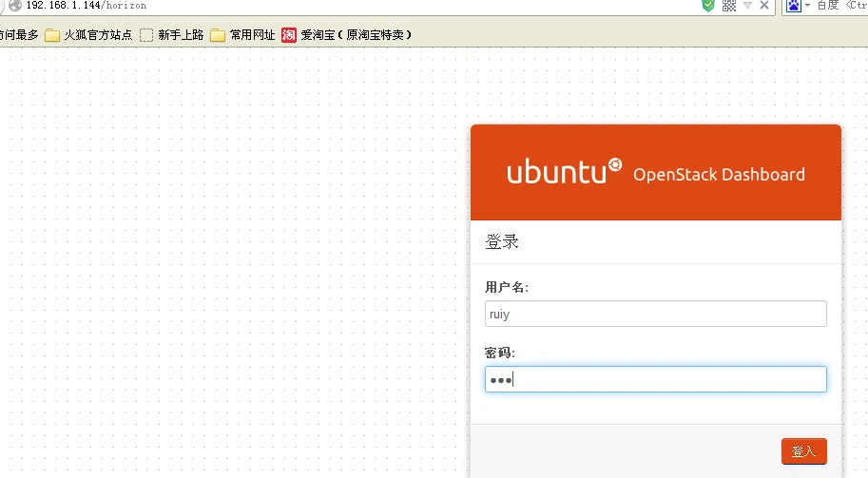
Task: Focus the 百度 search box
Action: click(841, 6)
